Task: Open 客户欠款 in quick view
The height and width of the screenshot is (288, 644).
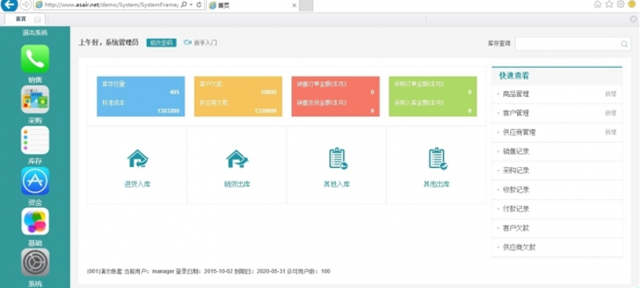Action: tap(516, 228)
